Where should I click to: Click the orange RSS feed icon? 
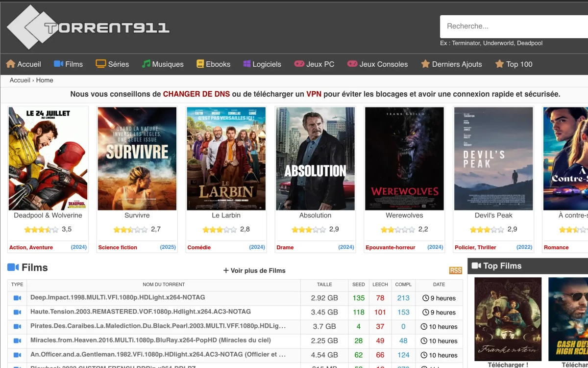(456, 270)
